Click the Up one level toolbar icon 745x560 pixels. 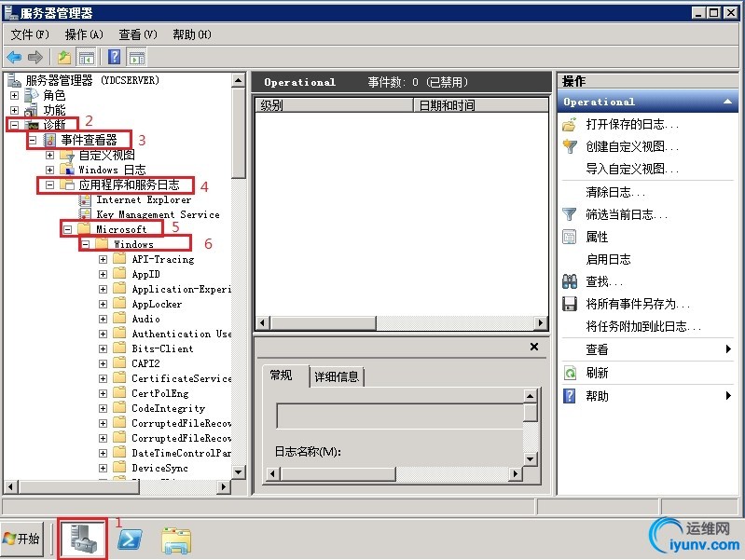[64, 58]
